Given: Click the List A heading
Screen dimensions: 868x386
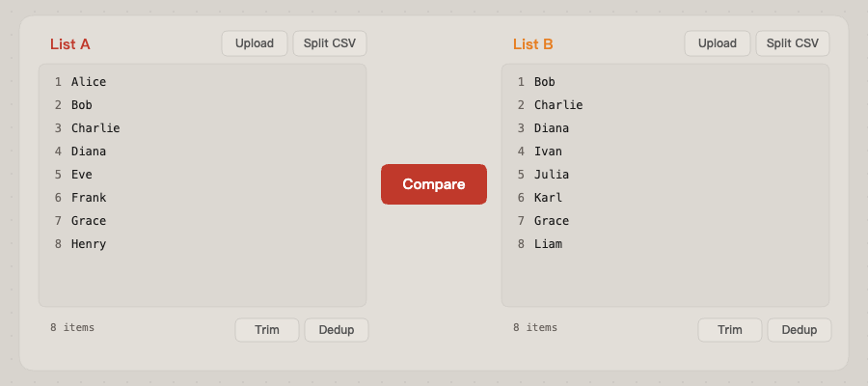Looking at the screenshot, I should tap(70, 44).
